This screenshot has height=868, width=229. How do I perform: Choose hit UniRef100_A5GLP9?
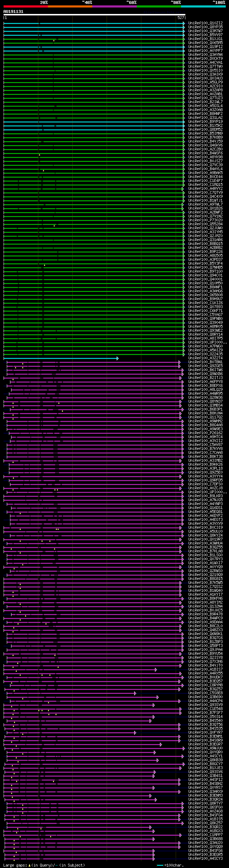tap(205, 82)
